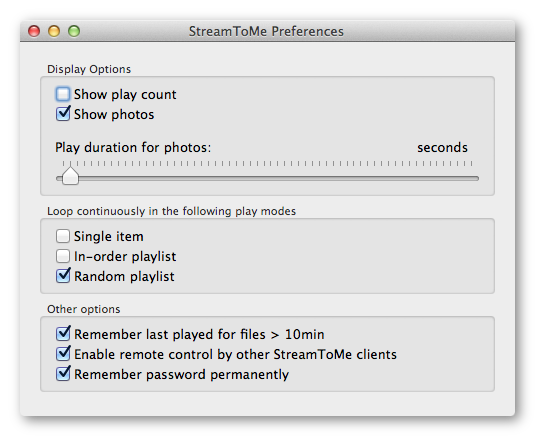Image resolution: width=535 pixels, height=436 pixels.
Task: Close the StreamToMe Preferences window
Action: [34, 31]
